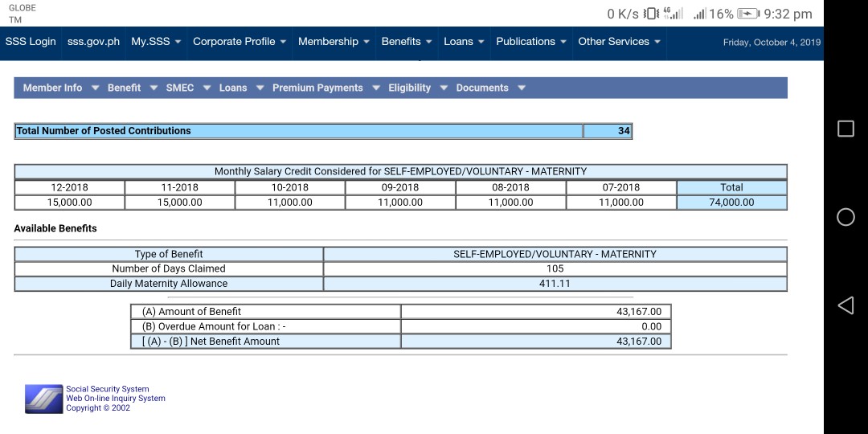The height and width of the screenshot is (434, 868).
Task: Open the sss.gov.ph link
Action: [93, 42]
